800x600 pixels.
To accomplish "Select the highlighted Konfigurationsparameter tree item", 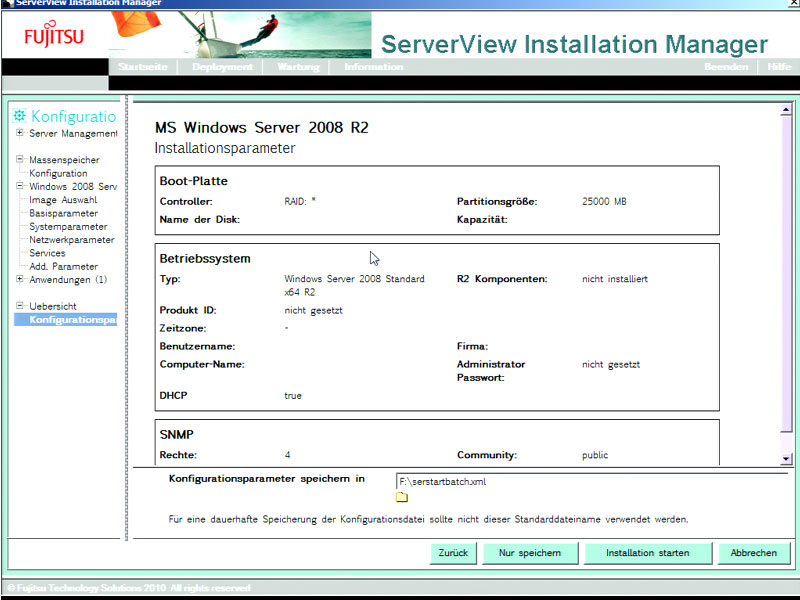I will 66,319.
